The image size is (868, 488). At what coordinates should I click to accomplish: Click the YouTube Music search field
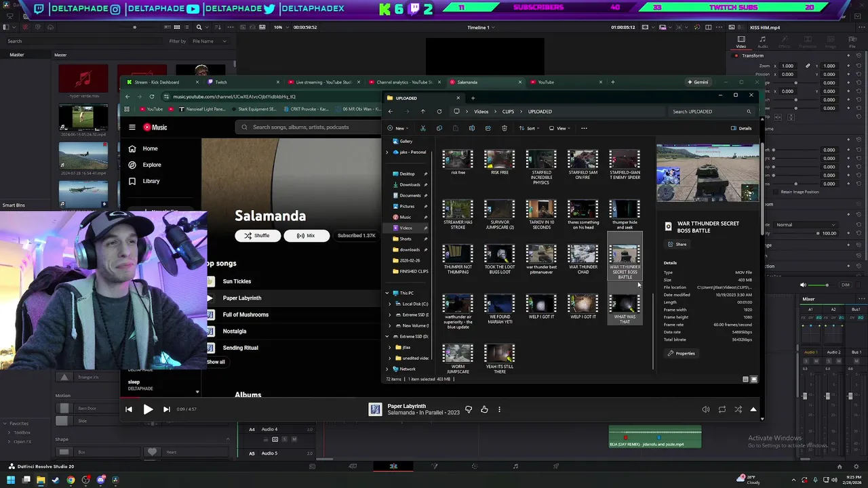point(309,127)
